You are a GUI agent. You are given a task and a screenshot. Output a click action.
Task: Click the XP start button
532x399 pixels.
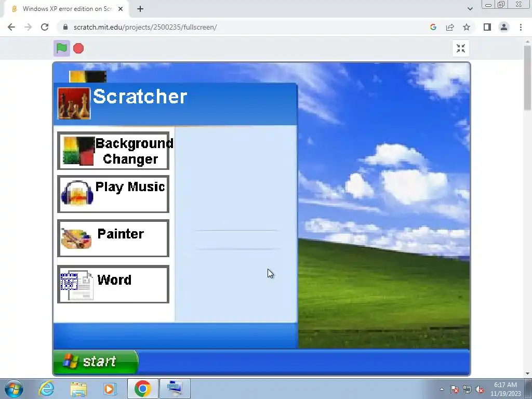coord(96,362)
